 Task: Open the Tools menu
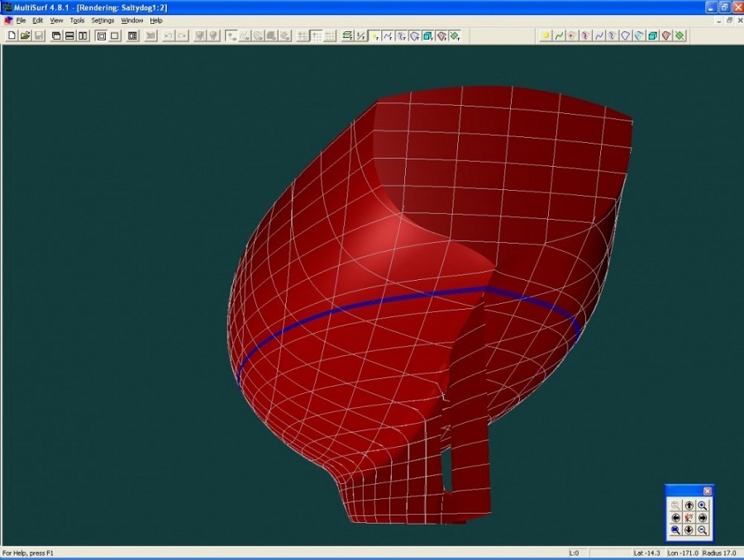[x=77, y=20]
